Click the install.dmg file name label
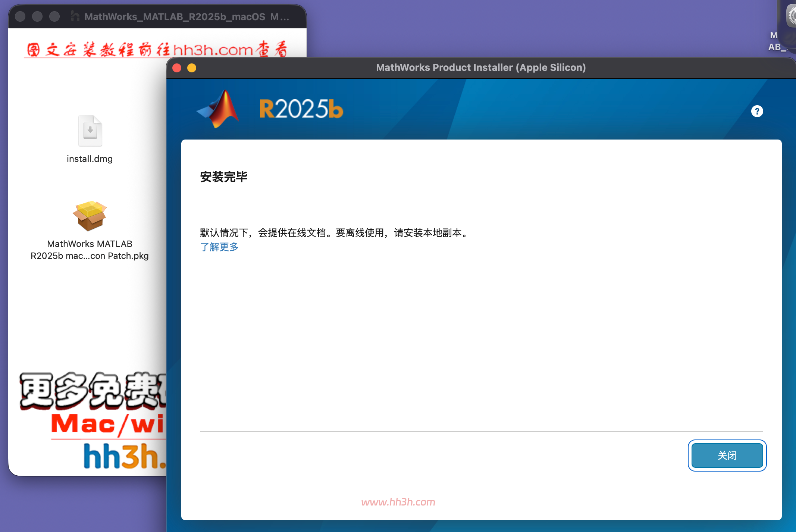This screenshot has height=532, width=796. click(90, 159)
